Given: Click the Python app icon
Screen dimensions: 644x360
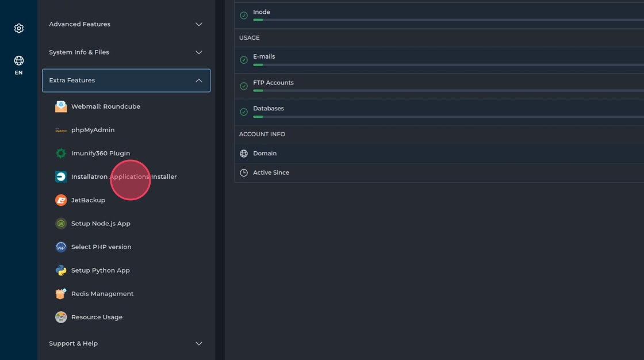Looking at the screenshot, I should tap(61, 270).
